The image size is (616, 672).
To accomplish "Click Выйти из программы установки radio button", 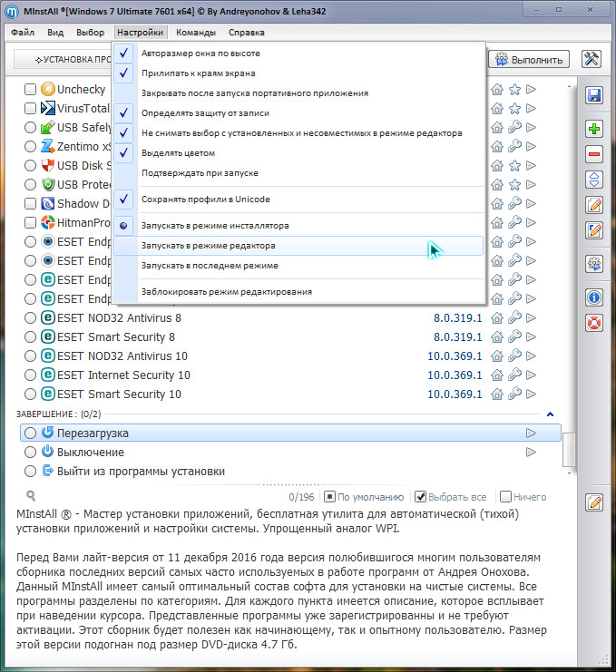I will click(30, 471).
